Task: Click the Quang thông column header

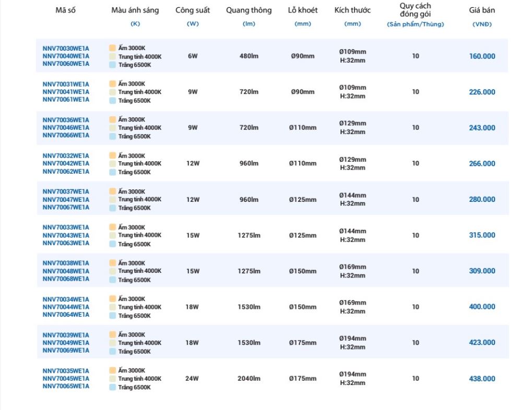Action: [x=249, y=10]
